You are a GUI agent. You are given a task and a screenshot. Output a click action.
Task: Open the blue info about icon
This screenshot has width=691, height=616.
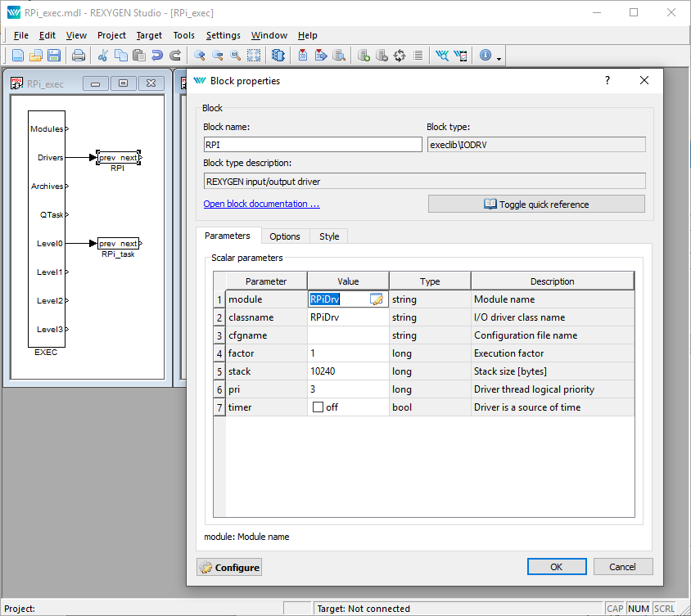486,56
